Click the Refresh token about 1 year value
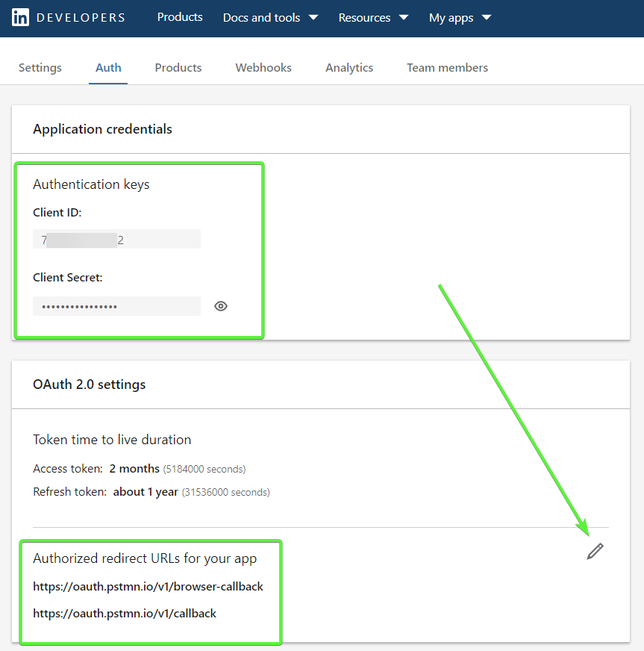The width and height of the screenshot is (644, 651). coord(146,492)
